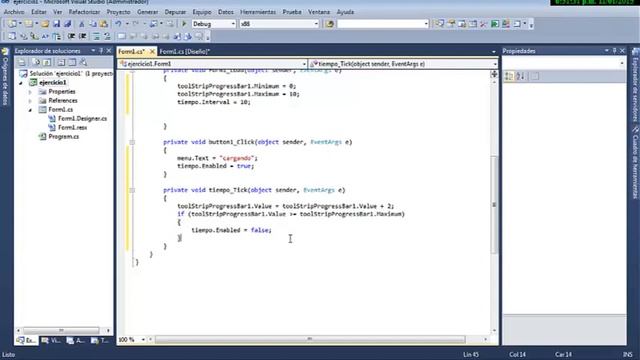Click the Undo arrow icon
This screenshot has width=640, height=360.
pos(118,24)
